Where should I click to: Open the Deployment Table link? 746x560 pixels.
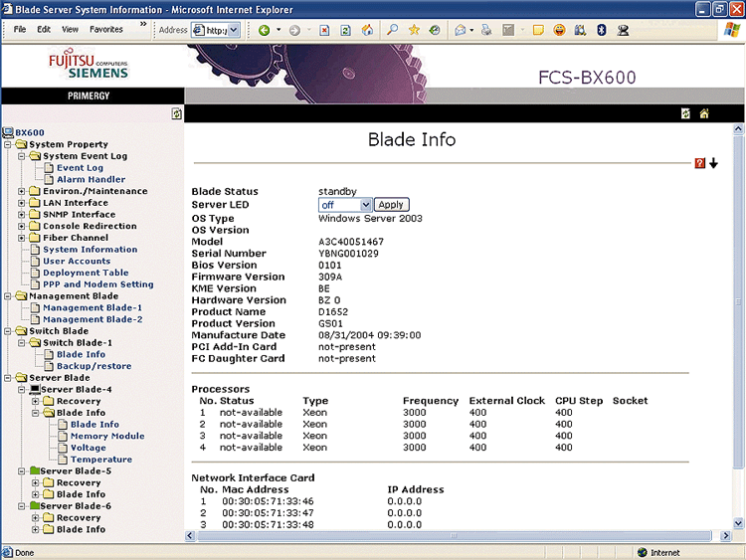click(x=86, y=273)
